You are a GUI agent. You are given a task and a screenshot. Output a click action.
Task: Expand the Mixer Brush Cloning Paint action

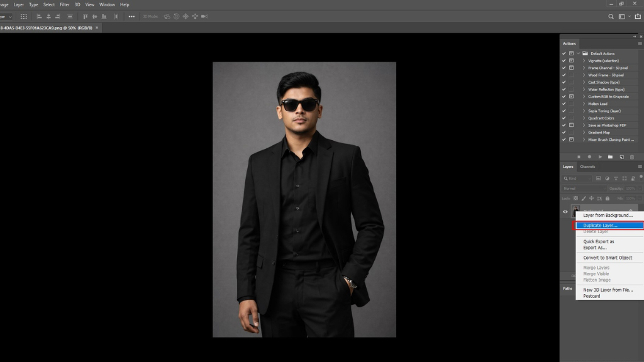coord(584,140)
